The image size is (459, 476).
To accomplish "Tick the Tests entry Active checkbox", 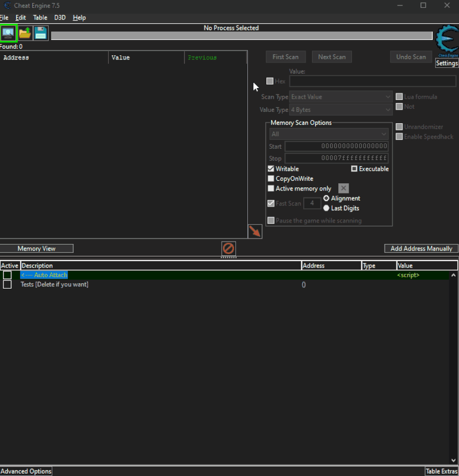I will point(7,284).
